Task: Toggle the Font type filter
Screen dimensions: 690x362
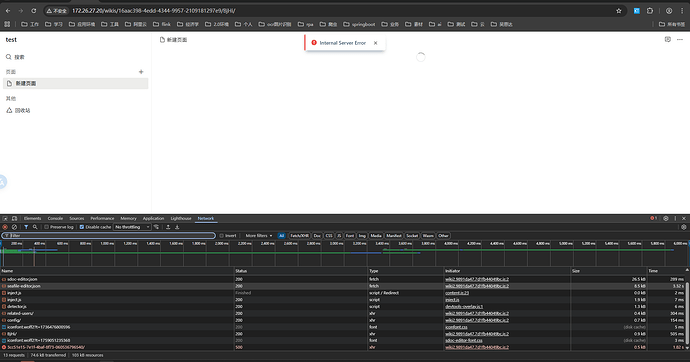Action: 349,236
